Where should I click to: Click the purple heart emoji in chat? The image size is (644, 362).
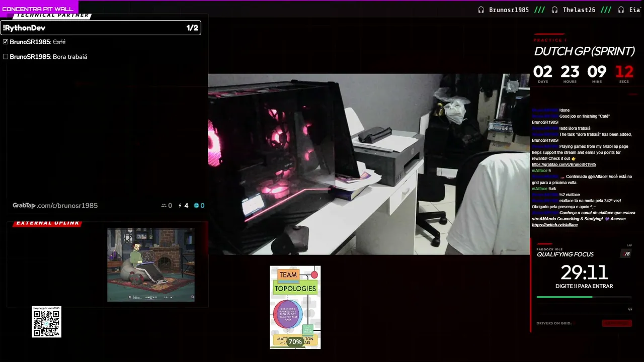(x=607, y=219)
